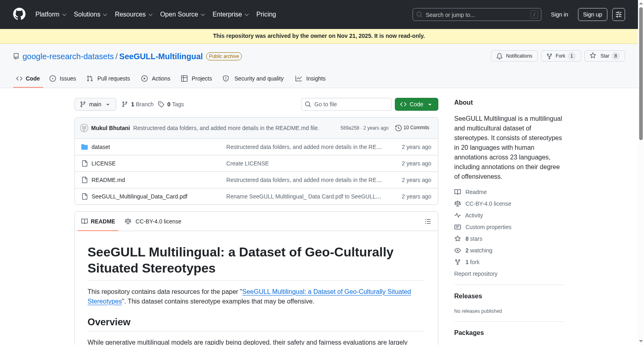Open the LICENSE file
The image size is (644, 345).
click(103, 163)
